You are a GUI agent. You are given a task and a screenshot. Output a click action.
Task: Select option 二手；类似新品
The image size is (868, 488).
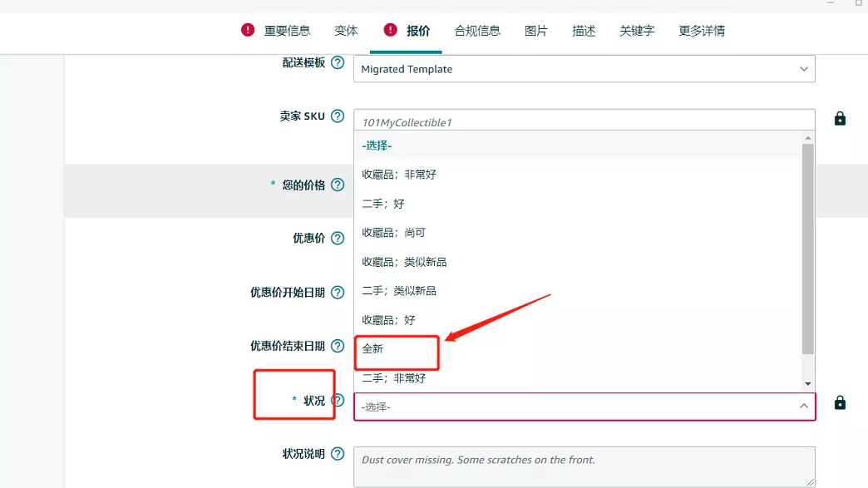(x=577, y=290)
